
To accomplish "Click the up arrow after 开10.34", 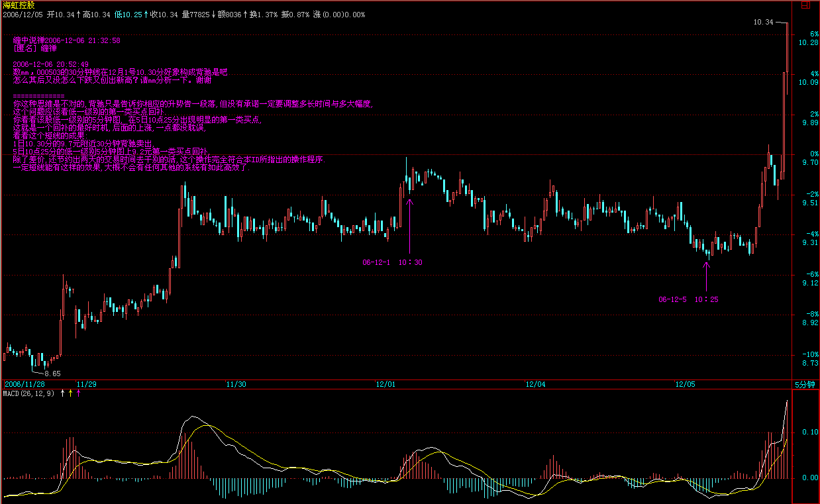I will tap(79, 15).
